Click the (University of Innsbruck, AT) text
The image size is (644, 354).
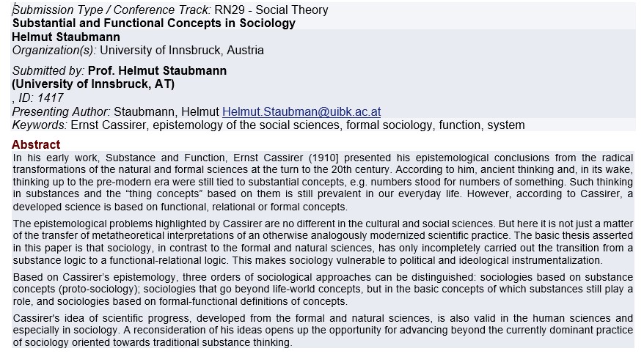click(x=93, y=84)
